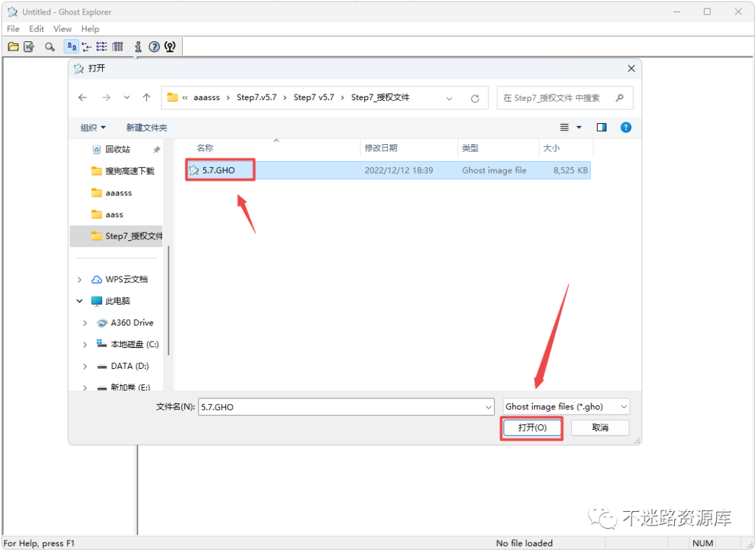The height and width of the screenshot is (551, 756).
Task: Open the Edit menu
Action: tap(36, 29)
